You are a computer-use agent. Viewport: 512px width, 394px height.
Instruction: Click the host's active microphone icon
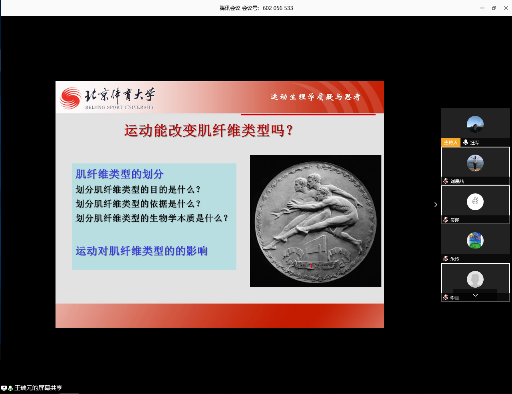[x=465, y=142]
